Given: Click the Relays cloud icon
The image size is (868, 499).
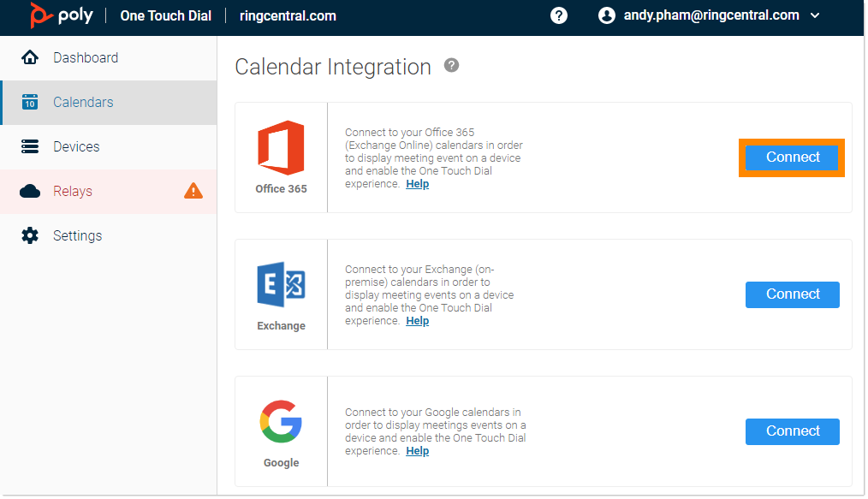Looking at the screenshot, I should [30, 191].
